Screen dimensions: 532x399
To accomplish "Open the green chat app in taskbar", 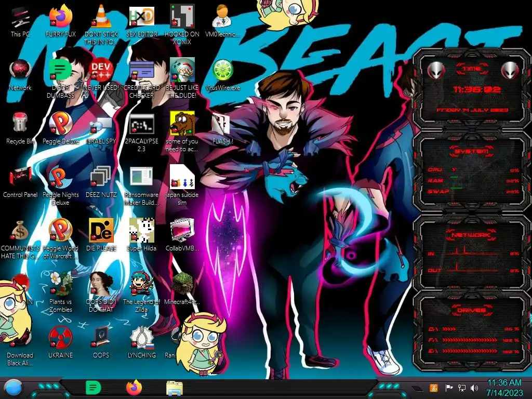I will [x=93, y=388].
